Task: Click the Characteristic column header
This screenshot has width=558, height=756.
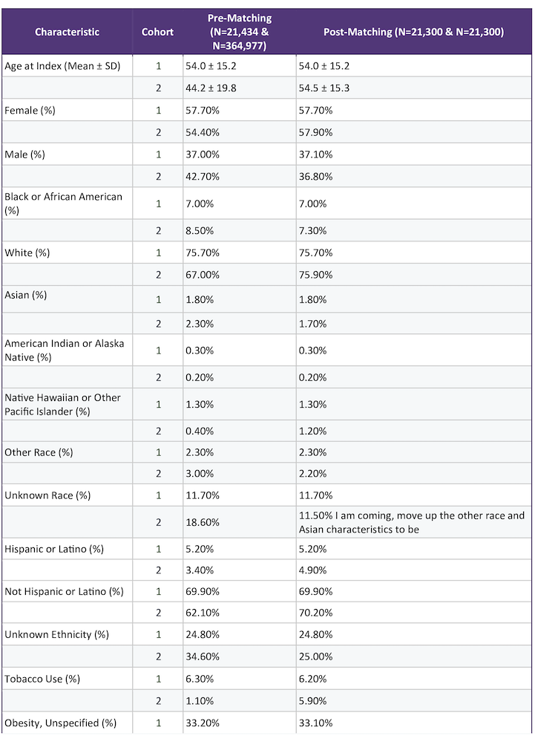Action: click(x=67, y=32)
